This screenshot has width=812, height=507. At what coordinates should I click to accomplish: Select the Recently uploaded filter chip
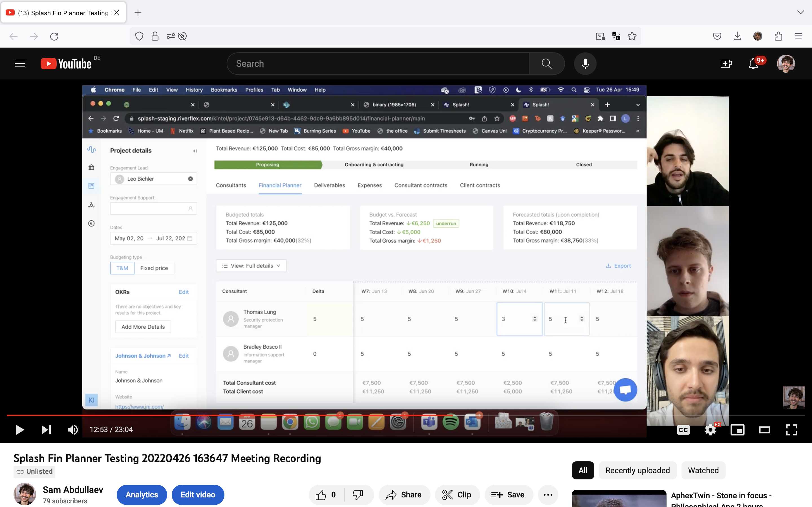pos(637,470)
